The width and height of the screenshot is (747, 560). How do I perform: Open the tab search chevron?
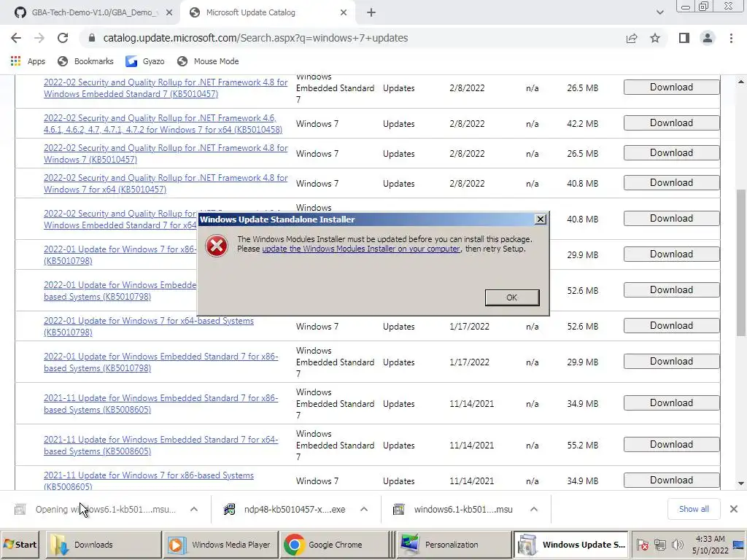pyautogui.click(x=659, y=12)
